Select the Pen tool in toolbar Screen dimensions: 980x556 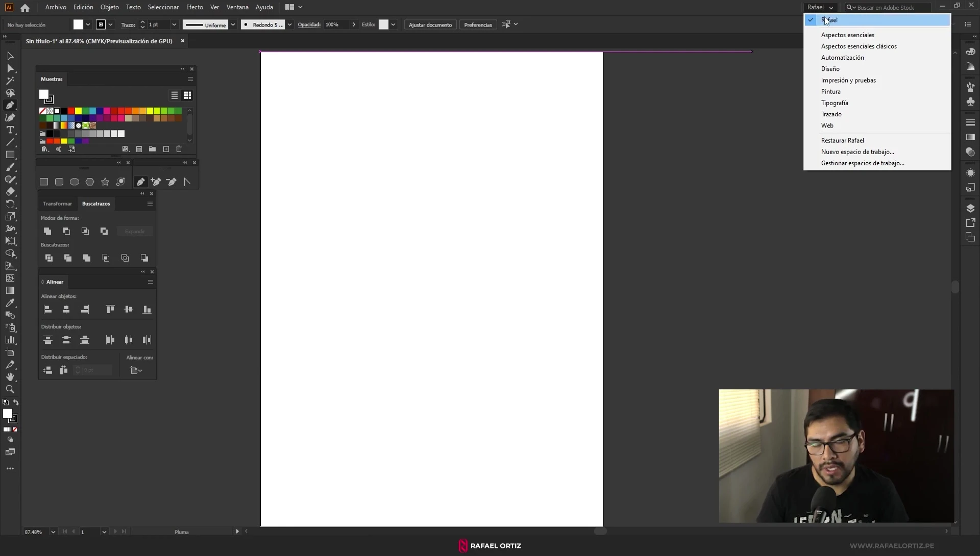(10, 106)
